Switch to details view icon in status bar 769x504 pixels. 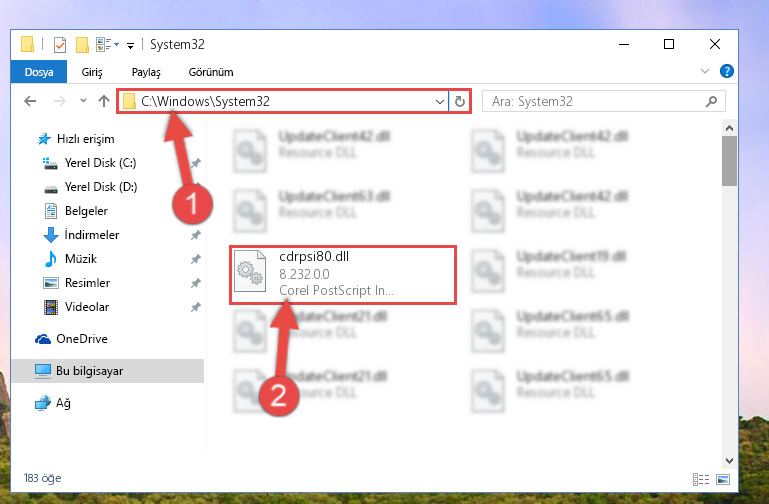point(701,479)
